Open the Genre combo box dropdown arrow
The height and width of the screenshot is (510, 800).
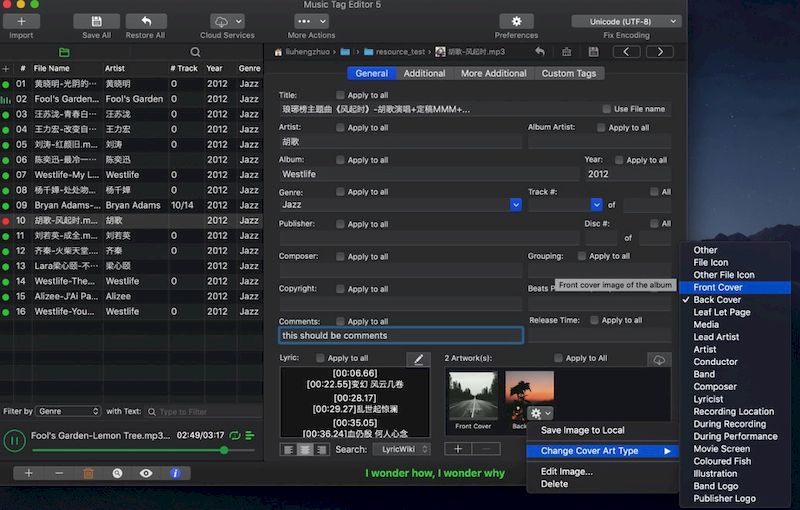pos(516,205)
